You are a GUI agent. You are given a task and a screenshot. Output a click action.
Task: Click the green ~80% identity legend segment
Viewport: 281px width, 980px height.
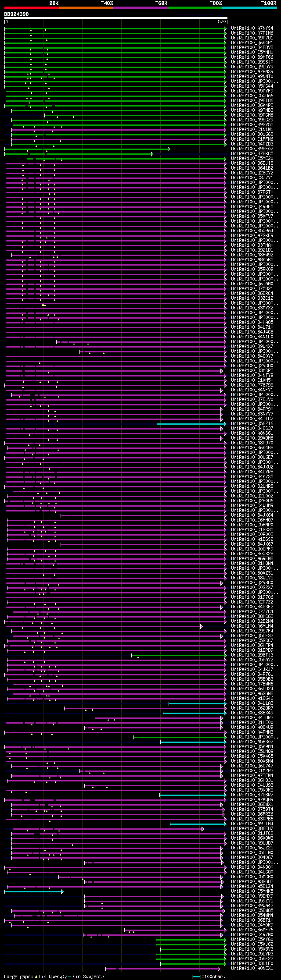pos(195,8)
